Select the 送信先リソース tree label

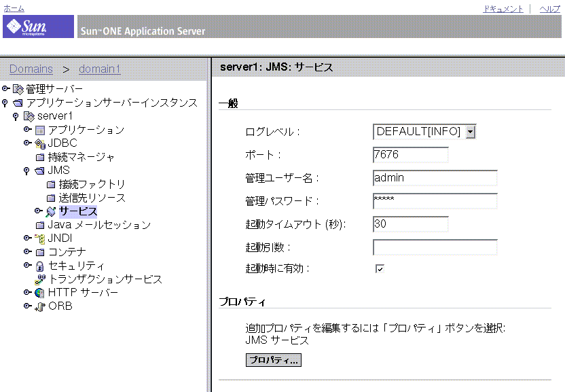92,198
